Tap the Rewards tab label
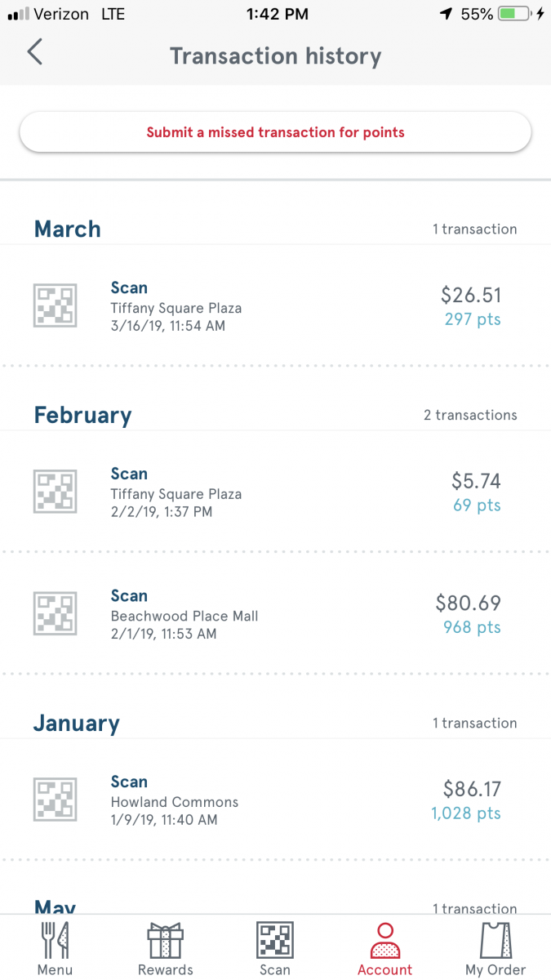 [166, 970]
